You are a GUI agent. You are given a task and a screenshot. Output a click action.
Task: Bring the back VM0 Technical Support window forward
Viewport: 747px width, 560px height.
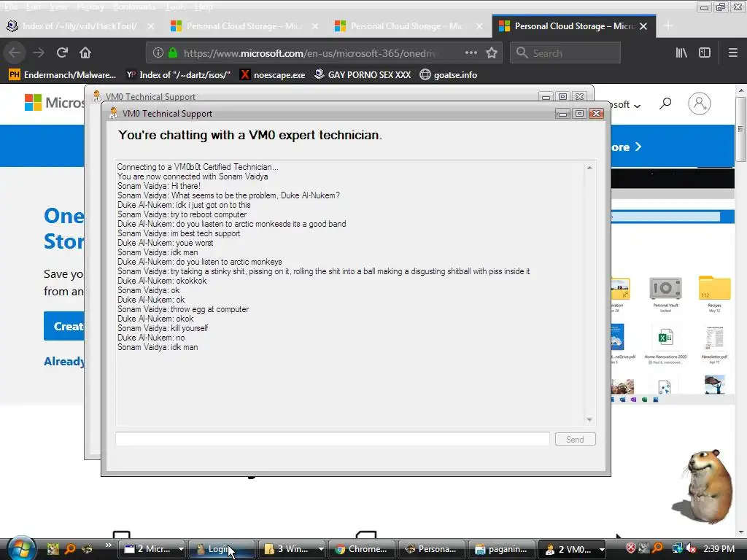[x=314, y=96]
